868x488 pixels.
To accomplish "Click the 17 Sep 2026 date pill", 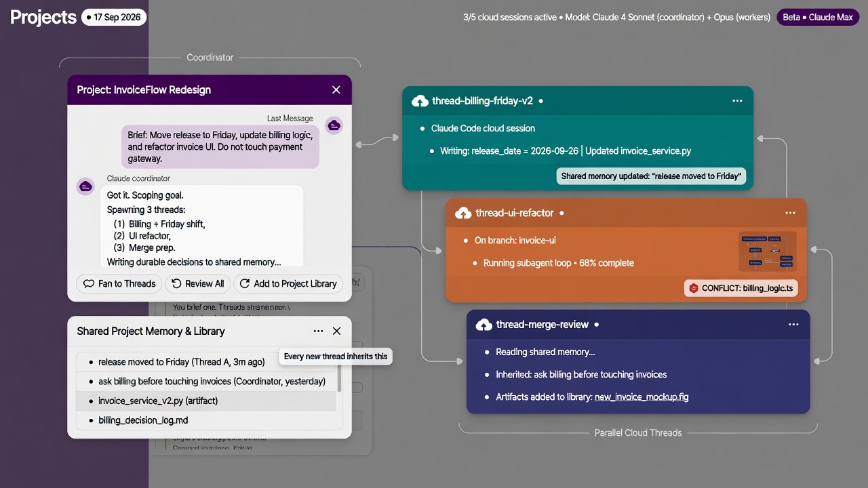I will pyautogui.click(x=114, y=17).
